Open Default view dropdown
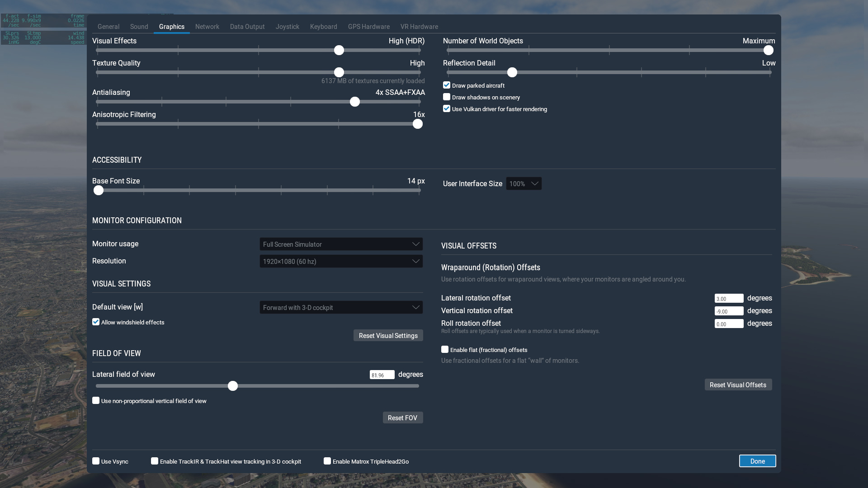Screen dimensions: 868x488 point(341,307)
